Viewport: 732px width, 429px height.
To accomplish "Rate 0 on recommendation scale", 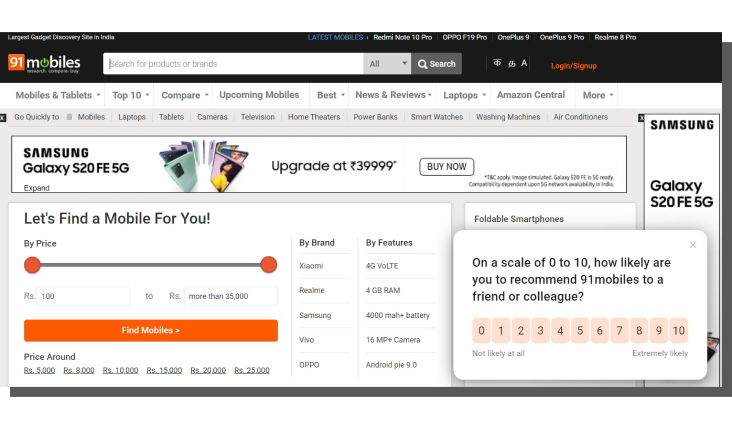I will pyautogui.click(x=481, y=331).
